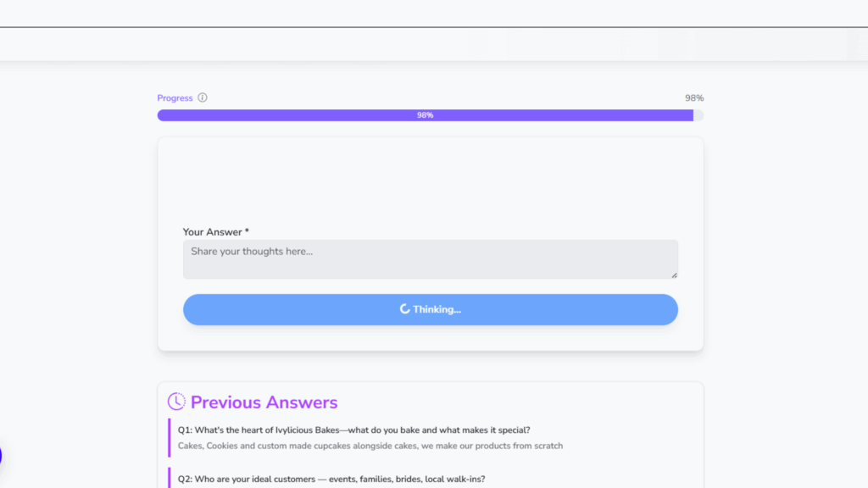Click the Previous Answers heading

click(264, 402)
